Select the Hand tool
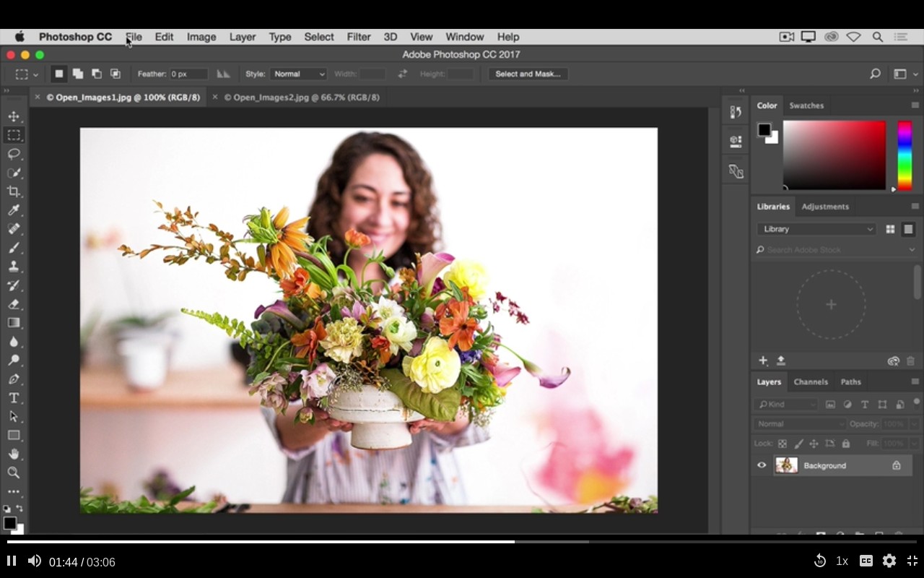The height and width of the screenshot is (578, 924). (14, 454)
